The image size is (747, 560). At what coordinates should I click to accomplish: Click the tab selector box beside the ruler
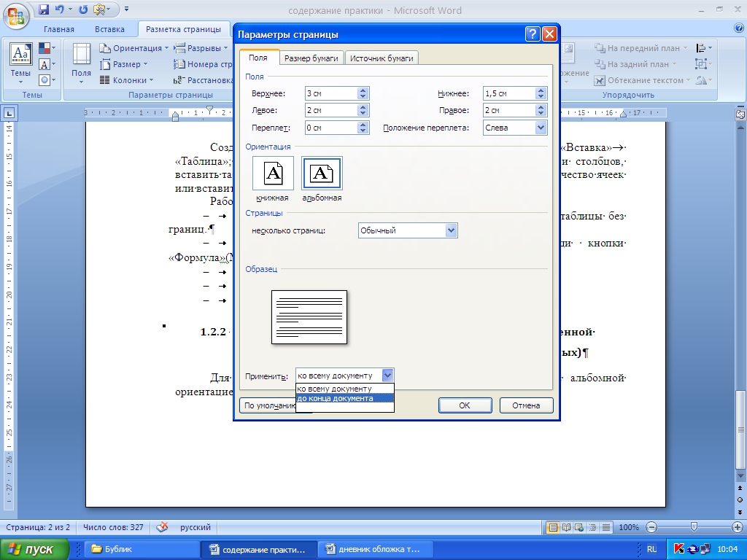point(9,113)
